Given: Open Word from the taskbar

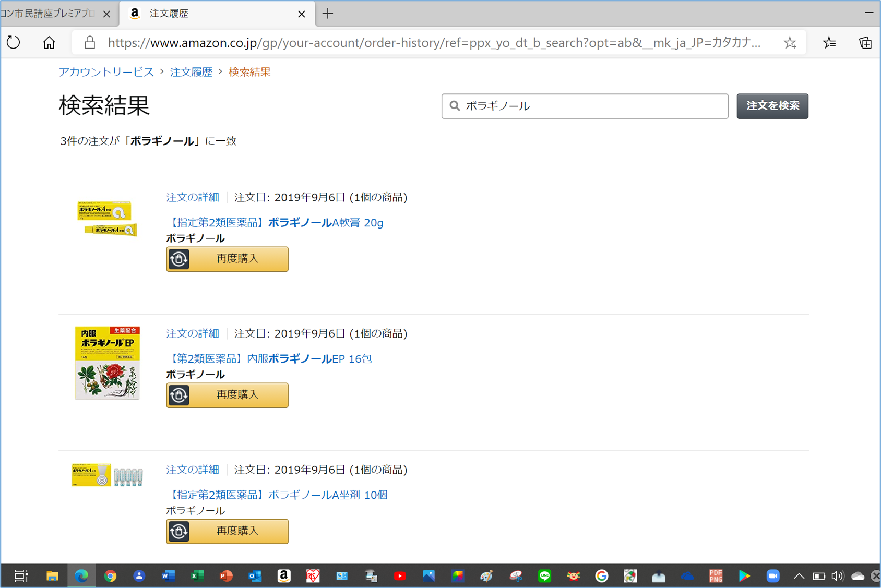Looking at the screenshot, I should pos(168,576).
